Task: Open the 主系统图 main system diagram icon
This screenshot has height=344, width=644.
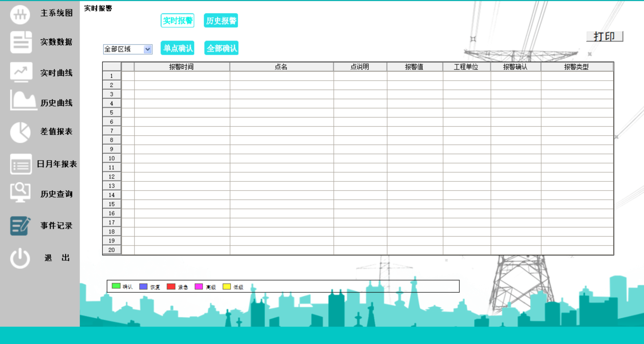Action: (x=20, y=15)
